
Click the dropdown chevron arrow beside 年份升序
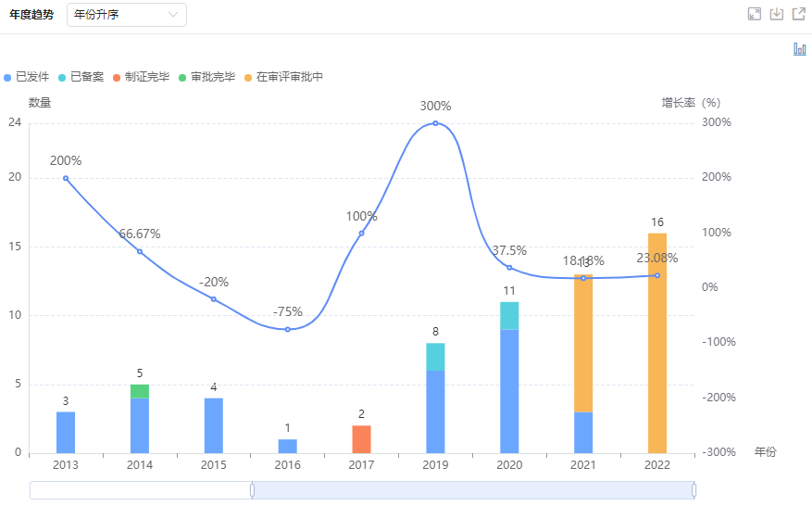173,15
